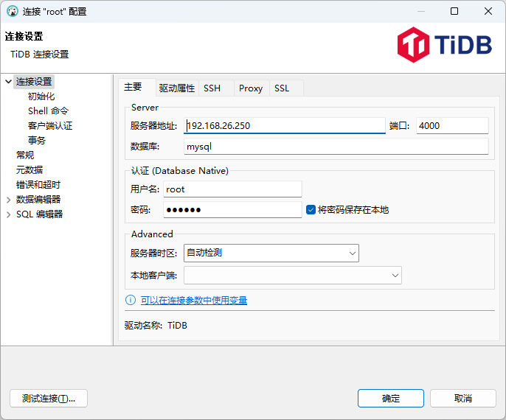The width and height of the screenshot is (506, 420).
Task: Click the 数据库 field containing mysql
Action: [336, 147]
